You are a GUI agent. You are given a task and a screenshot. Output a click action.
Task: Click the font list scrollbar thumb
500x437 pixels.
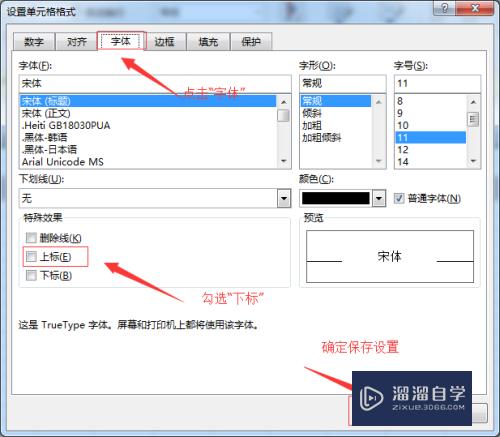point(284,116)
